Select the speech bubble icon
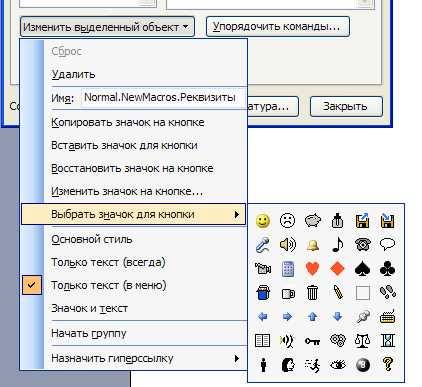This screenshot has height=387, width=422. (387, 245)
